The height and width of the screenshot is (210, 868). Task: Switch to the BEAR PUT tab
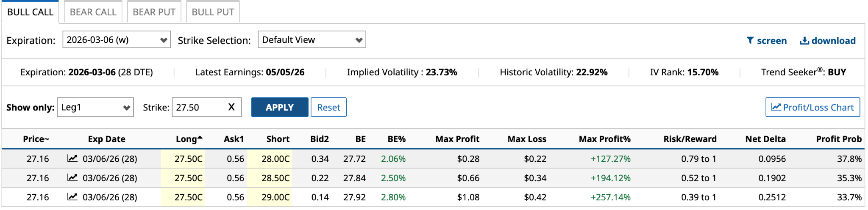click(x=154, y=12)
